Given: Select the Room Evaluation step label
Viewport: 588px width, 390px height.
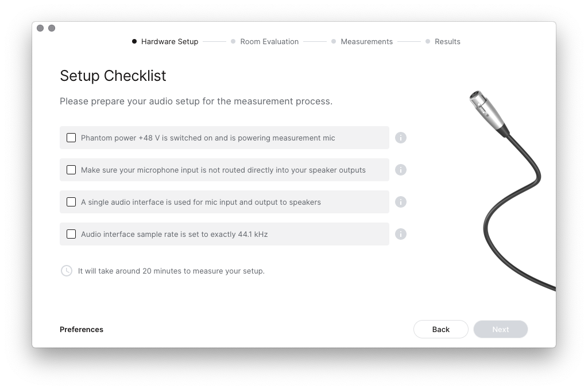Looking at the screenshot, I should click(269, 42).
